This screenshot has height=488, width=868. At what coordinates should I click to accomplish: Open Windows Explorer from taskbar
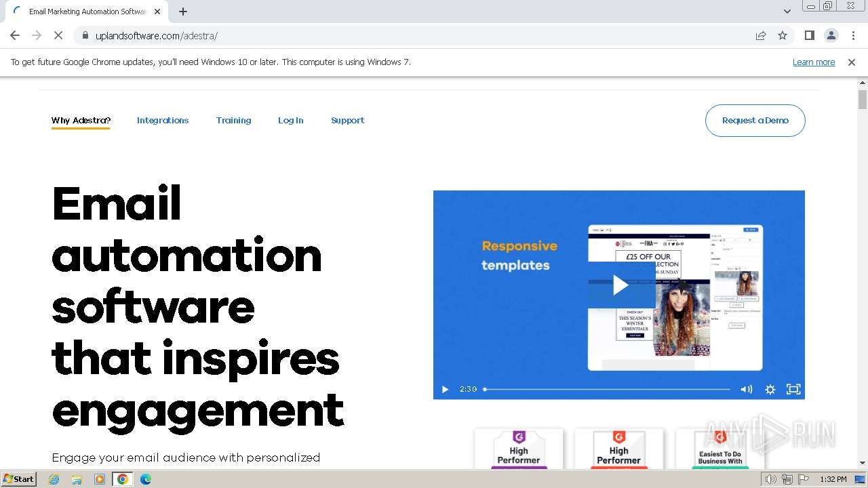tap(77, 479)
